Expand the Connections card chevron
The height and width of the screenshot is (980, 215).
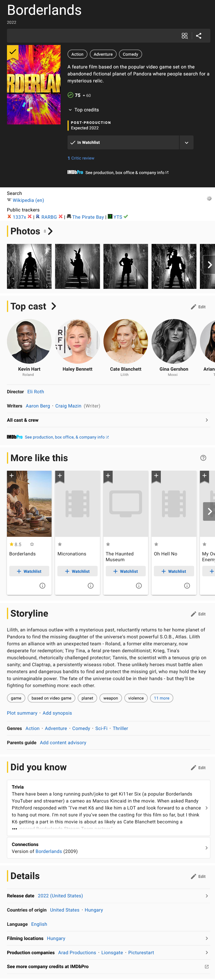(x=207, y=848)
